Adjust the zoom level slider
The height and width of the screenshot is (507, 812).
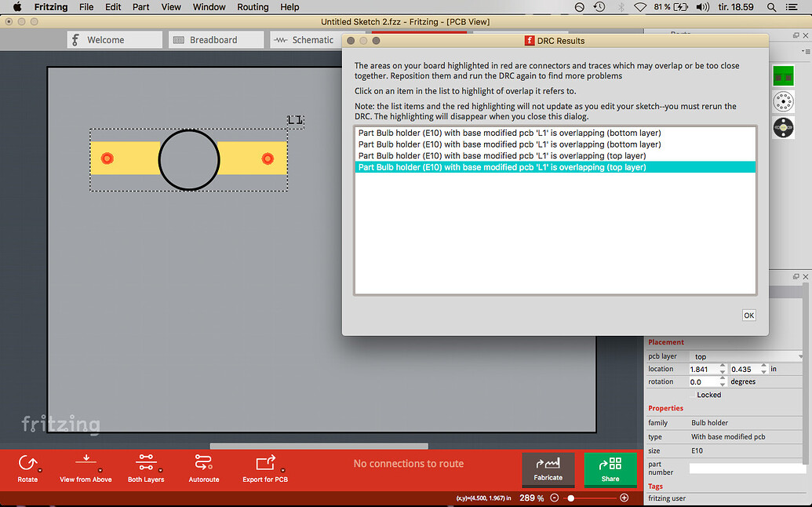click(x=570, y=498)
